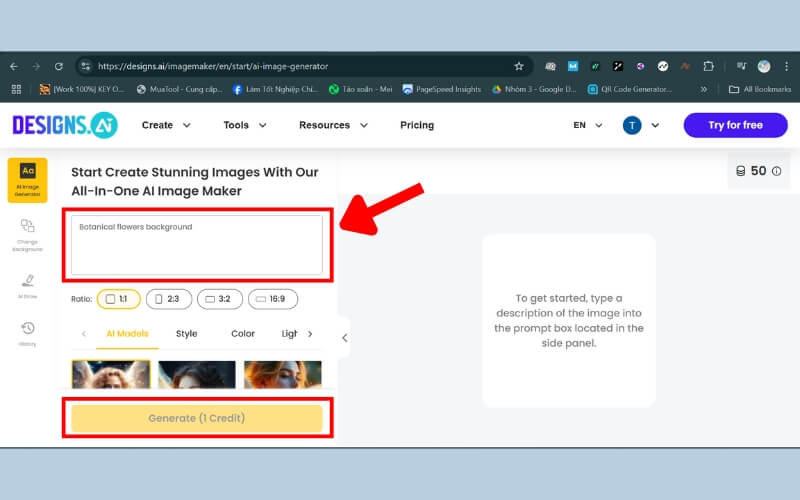Open the Chrome three-dot menu
This screenshot has width=800, height=500.
(786, 66)
